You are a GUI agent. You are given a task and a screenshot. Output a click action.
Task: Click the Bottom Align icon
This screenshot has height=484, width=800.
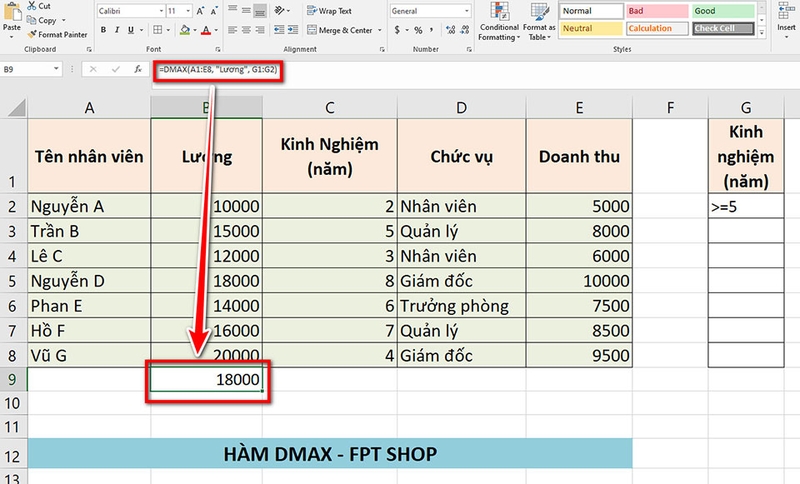tap(260, 10)
